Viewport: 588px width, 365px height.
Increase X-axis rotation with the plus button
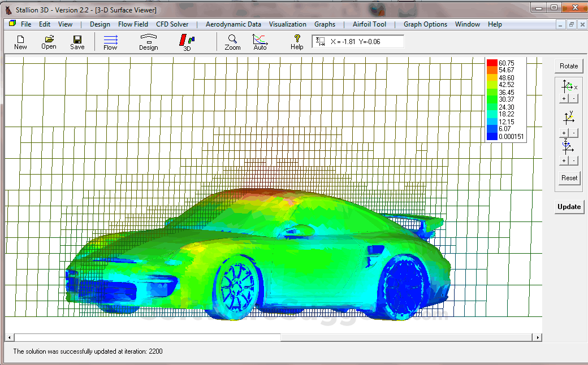[x=563, y=98]
